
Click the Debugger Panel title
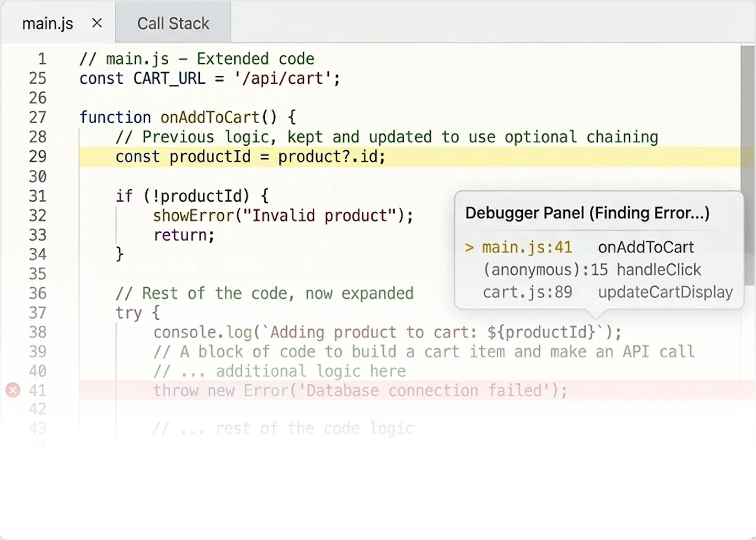[587, 213]
